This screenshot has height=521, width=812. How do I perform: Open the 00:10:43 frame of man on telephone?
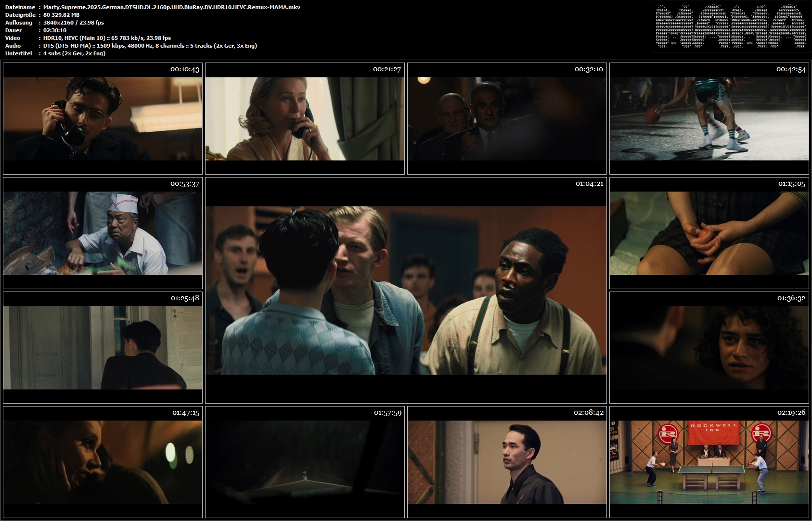coord(103,118)
